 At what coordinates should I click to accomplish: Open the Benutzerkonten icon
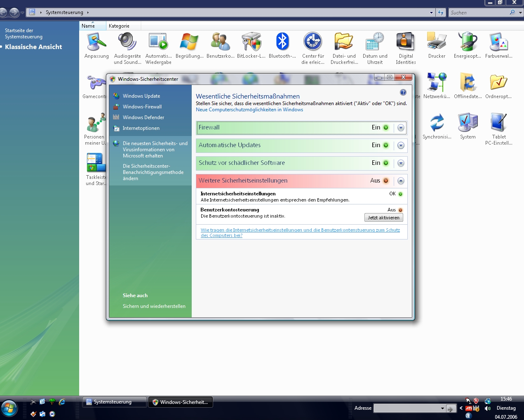click(221, 46)
